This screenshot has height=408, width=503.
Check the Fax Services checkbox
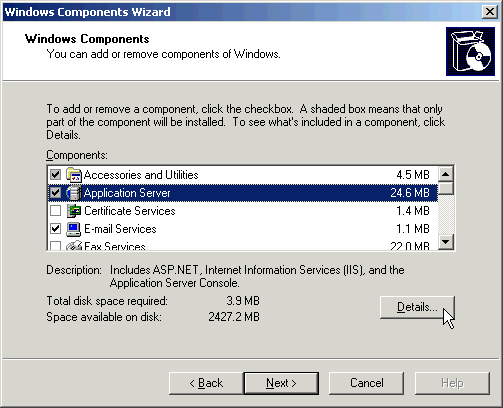pos(55,246)
